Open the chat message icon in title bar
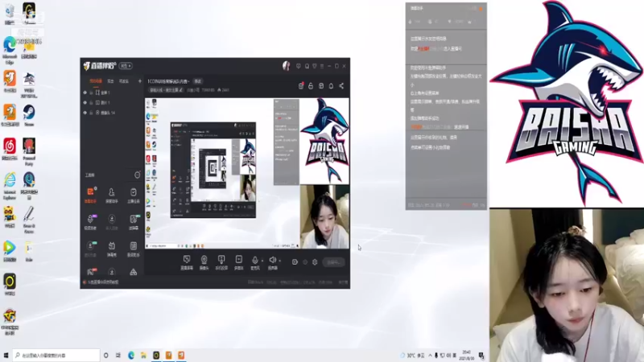 (299, 66)
